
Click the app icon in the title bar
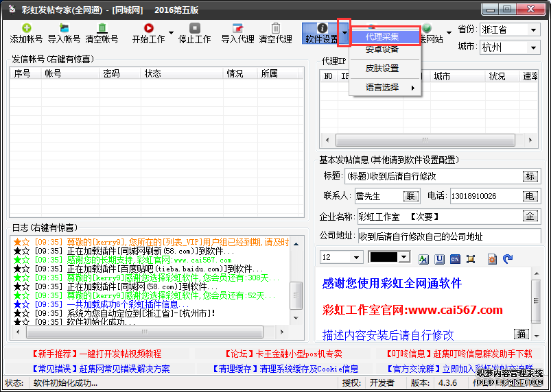click(12, 10)
